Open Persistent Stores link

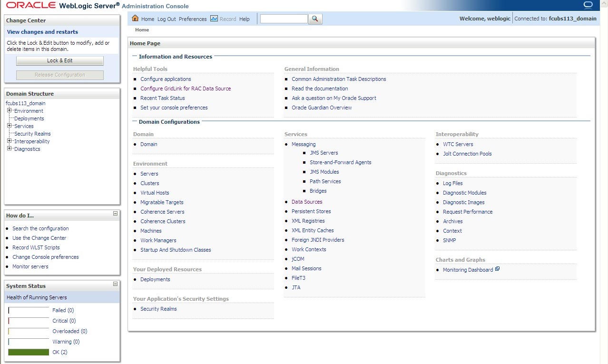[311, 211]
